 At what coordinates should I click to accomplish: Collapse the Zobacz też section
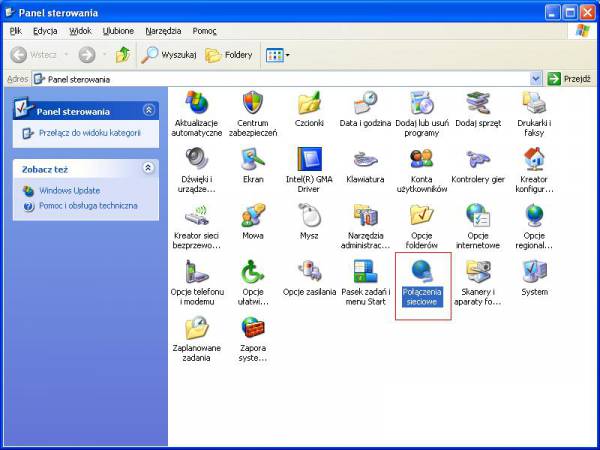pyautogui.click(x=148, y=168)
